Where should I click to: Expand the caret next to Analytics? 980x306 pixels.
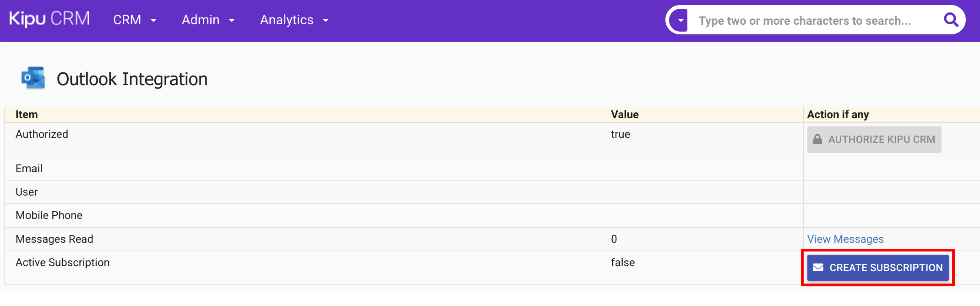326,21
